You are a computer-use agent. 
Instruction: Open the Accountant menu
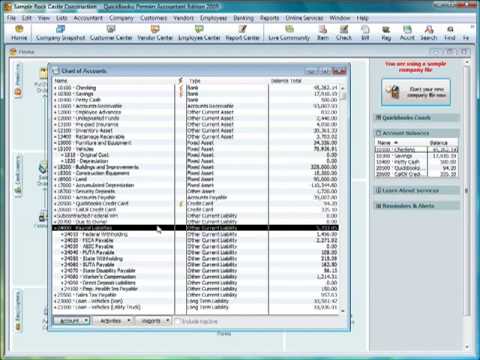pos(88,18)
